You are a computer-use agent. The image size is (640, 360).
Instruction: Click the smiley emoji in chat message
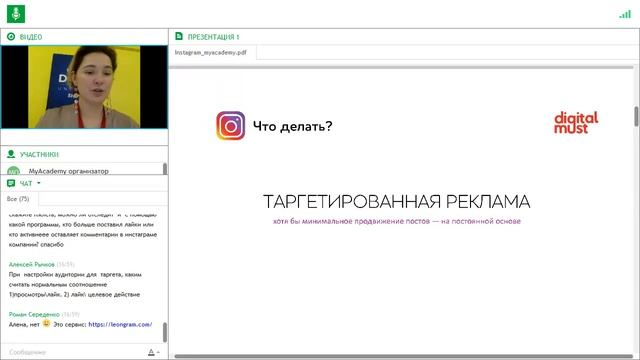click(47, 324)
